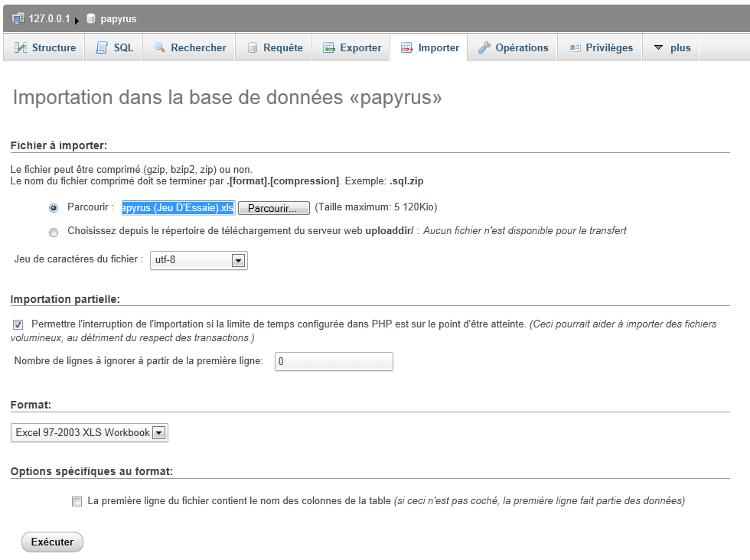Select the Parcourir radio button
This screenshot has height=560, width=750.
click(x=54, y=208)
